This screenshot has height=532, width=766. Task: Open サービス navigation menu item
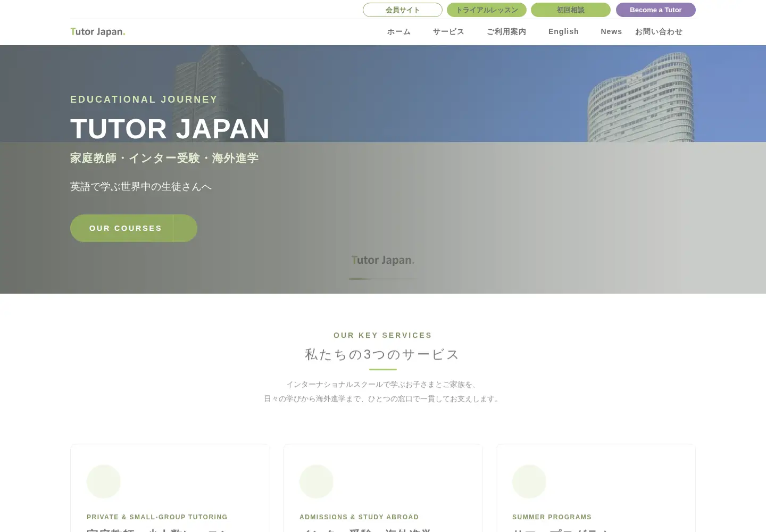(448, 32)
